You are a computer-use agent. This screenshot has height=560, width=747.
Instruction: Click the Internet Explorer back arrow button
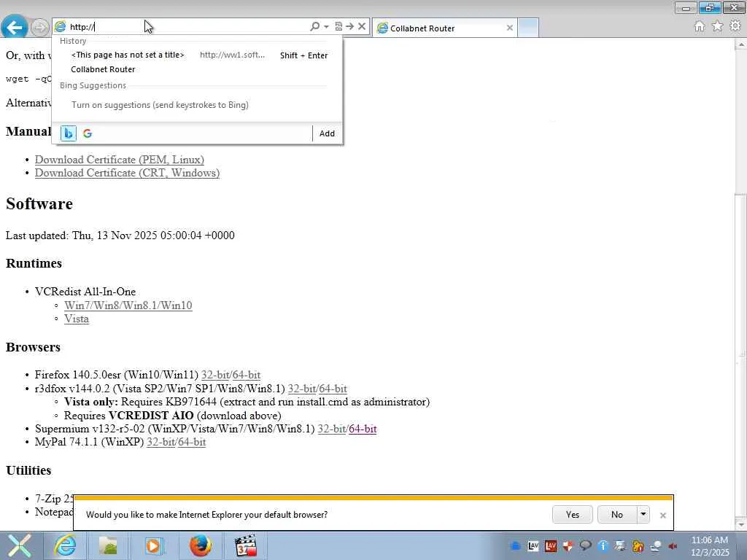15,27
